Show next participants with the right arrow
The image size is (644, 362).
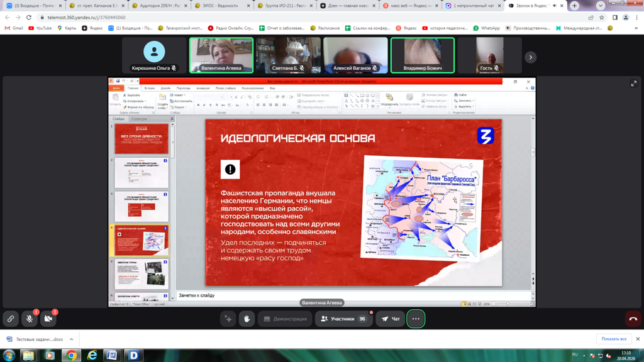[x=531, y=57]
